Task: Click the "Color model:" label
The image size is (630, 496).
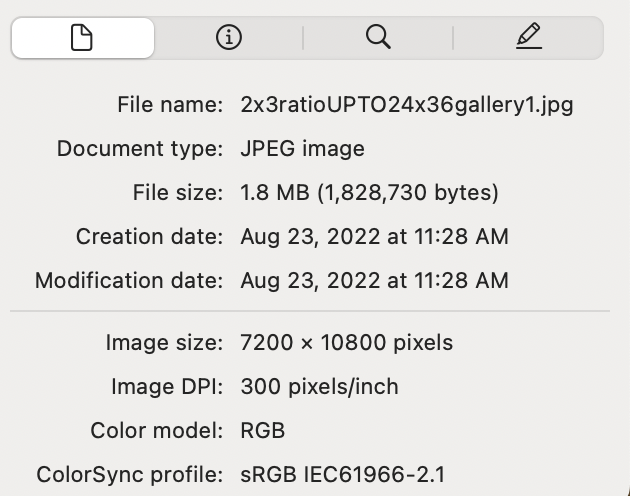Action: click(x=156, y=431)
